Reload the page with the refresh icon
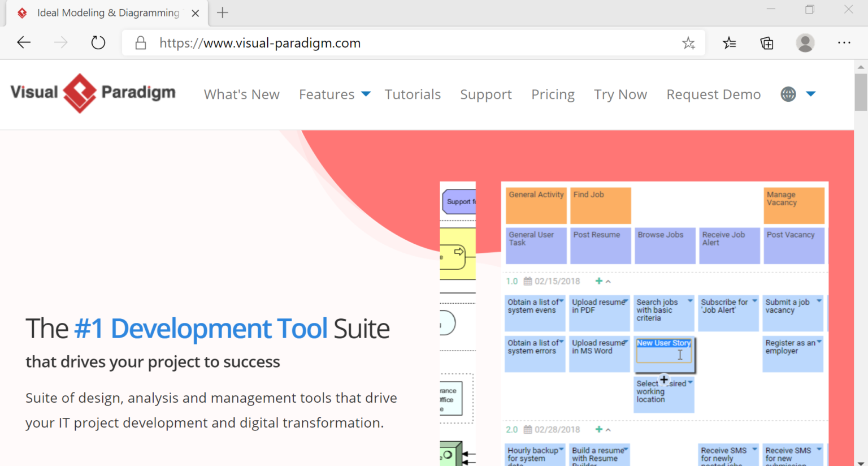This screenshot has width=868, height=466. click(98, 42)
